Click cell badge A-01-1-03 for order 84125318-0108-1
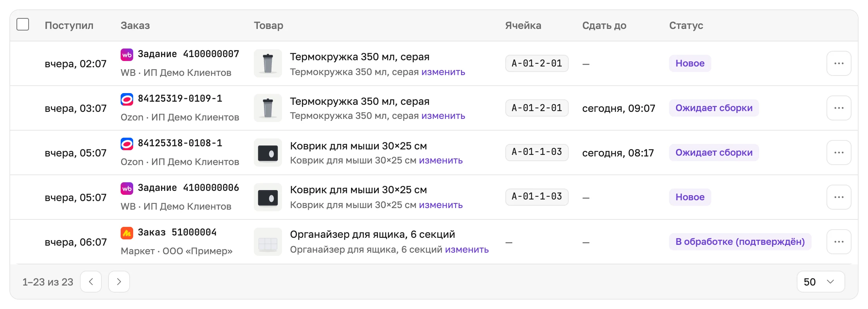The image size is (868, 309). pos(537,152)
